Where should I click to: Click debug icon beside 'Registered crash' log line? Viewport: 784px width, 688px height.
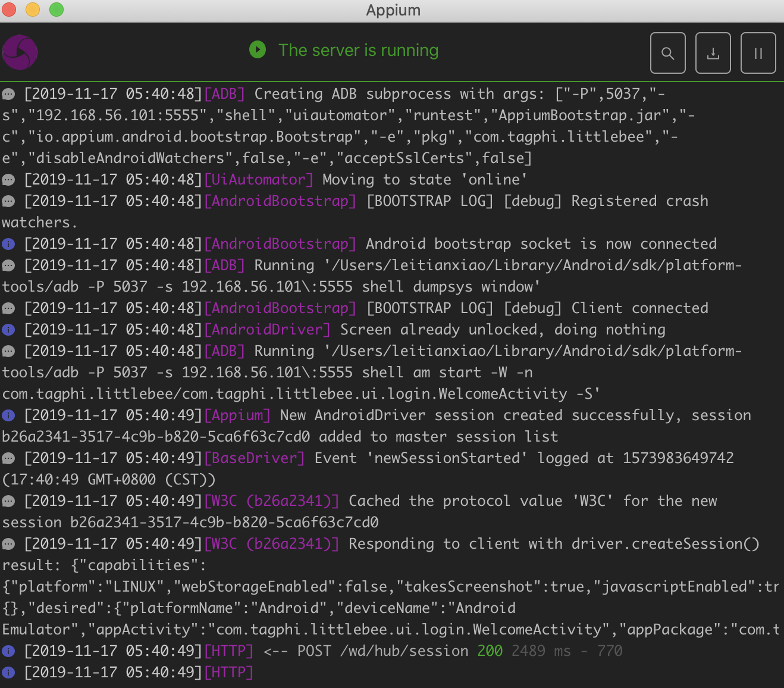(x=8, y=201)
